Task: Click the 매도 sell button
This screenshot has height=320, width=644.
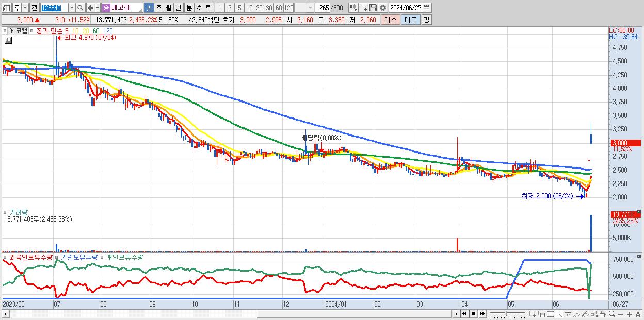Action: click(x=410, y=20)
